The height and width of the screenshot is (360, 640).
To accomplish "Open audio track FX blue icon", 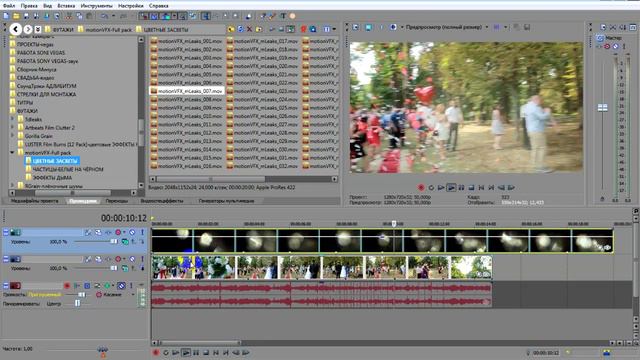I will tap(87, 285).
